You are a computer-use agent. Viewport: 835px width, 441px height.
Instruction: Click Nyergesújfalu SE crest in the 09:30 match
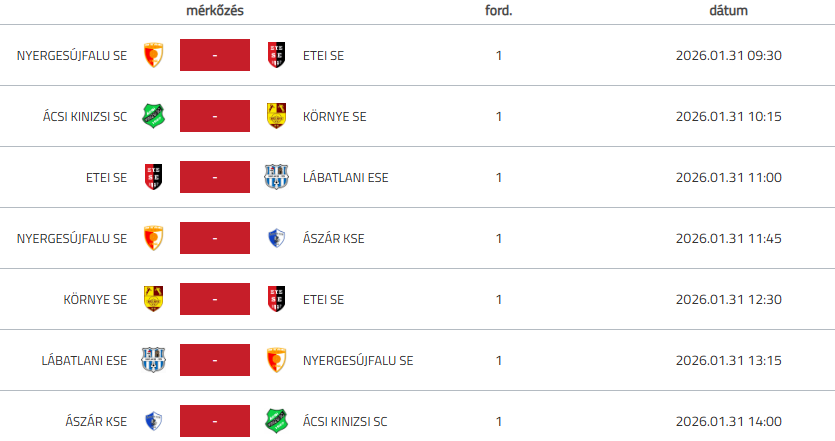pos(154,55)
